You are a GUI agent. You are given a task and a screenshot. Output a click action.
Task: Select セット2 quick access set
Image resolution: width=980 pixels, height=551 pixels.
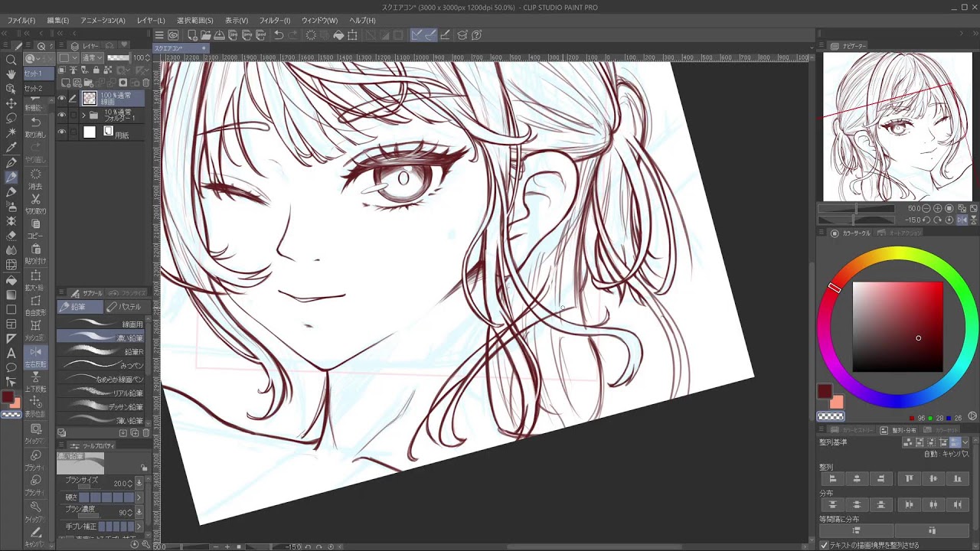point(39,89)
